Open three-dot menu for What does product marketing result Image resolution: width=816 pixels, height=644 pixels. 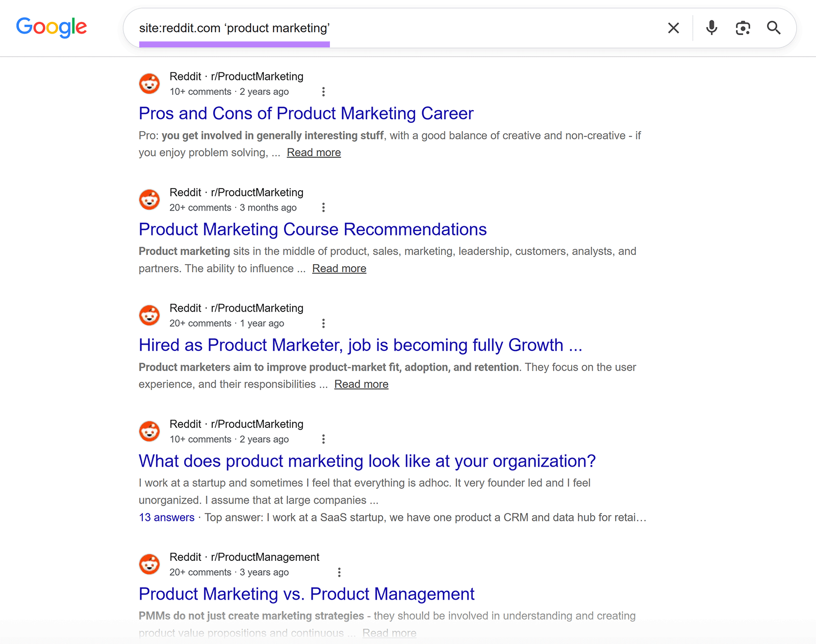click(323, 439)
